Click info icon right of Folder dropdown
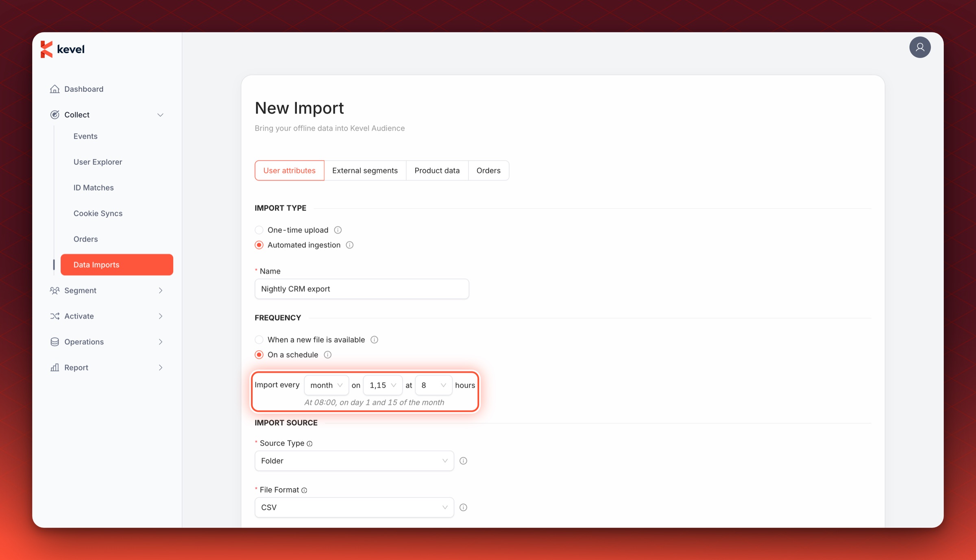The width and height of the screenshot is (976, 560). (x=463, y=461)
